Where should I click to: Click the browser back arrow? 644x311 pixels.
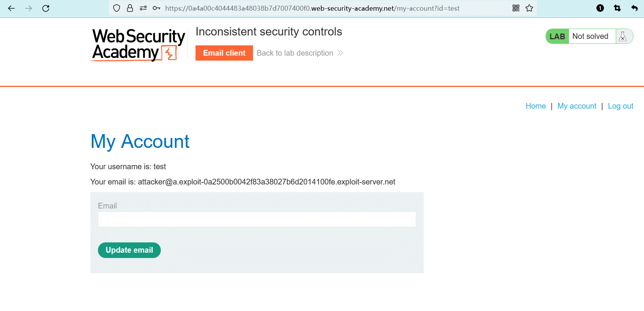click(11, 8)
